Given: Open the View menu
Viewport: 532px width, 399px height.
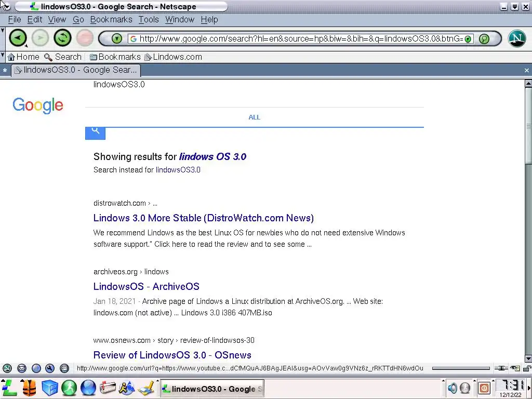Looking at the screenshot, I should (57, 20).
